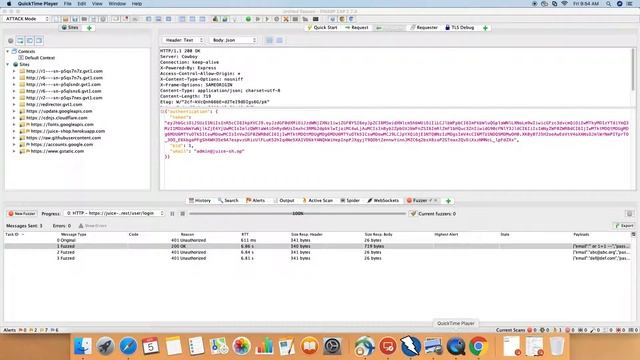This screenshot has height=360, width=640.
Task: Click the New Session toolbar icon
Action: [x=56, y=19]
